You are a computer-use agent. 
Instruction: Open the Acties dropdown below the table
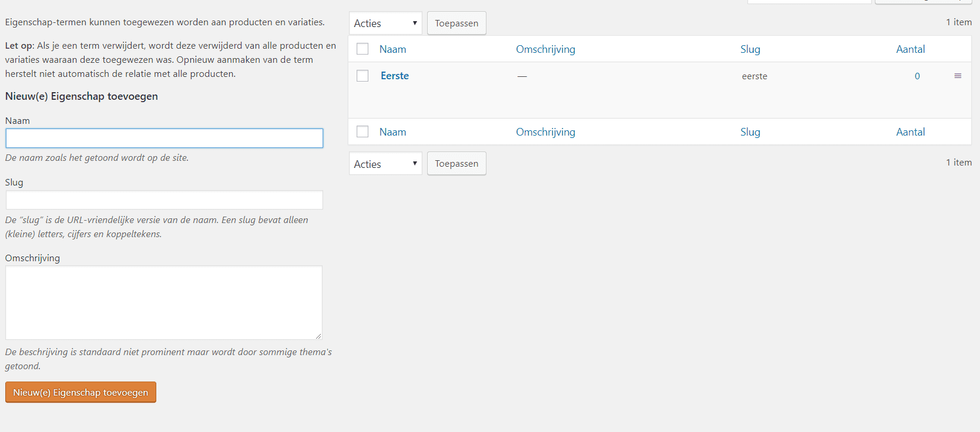point(385,164)
